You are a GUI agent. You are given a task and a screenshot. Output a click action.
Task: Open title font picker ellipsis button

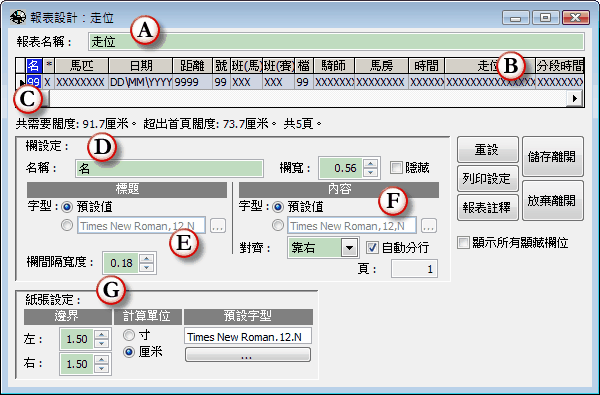click(x=218, y=226)
